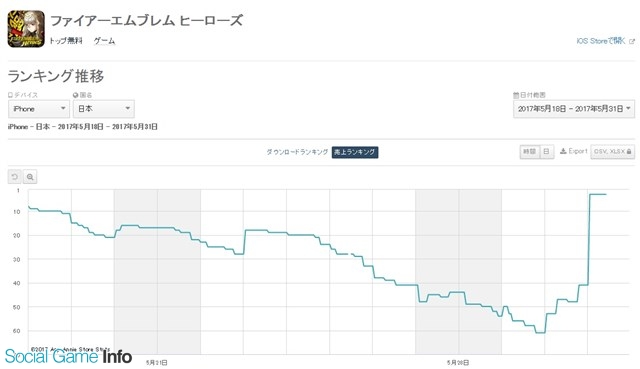Switch to the ダウンロードランキング tab

(x=297, y=152)
